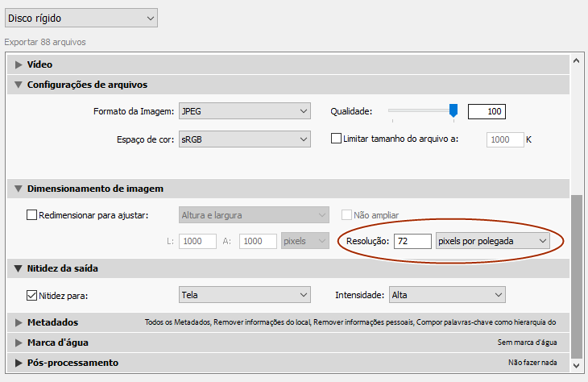Uncheck the Nitidez para checkbox

(x=32, y=295)
